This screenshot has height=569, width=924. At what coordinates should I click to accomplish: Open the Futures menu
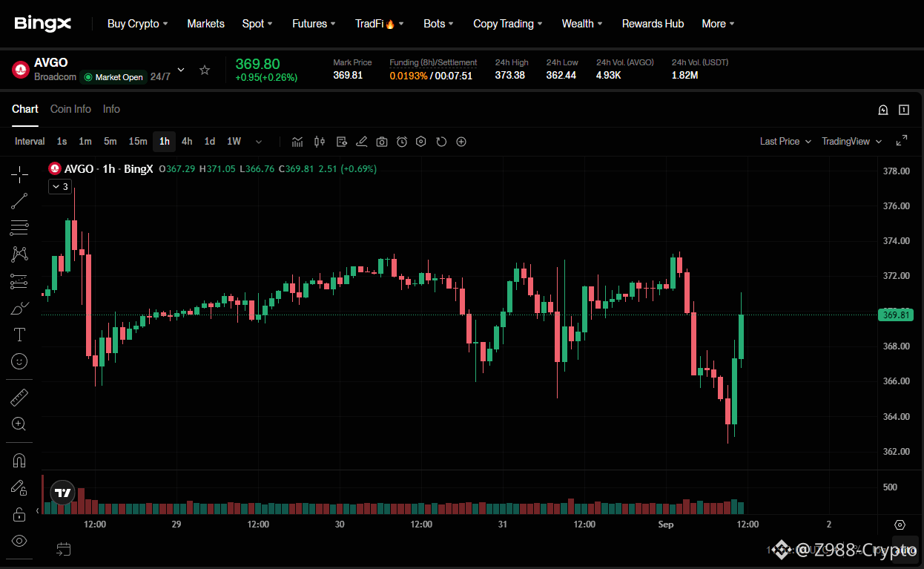coord(314,24)
